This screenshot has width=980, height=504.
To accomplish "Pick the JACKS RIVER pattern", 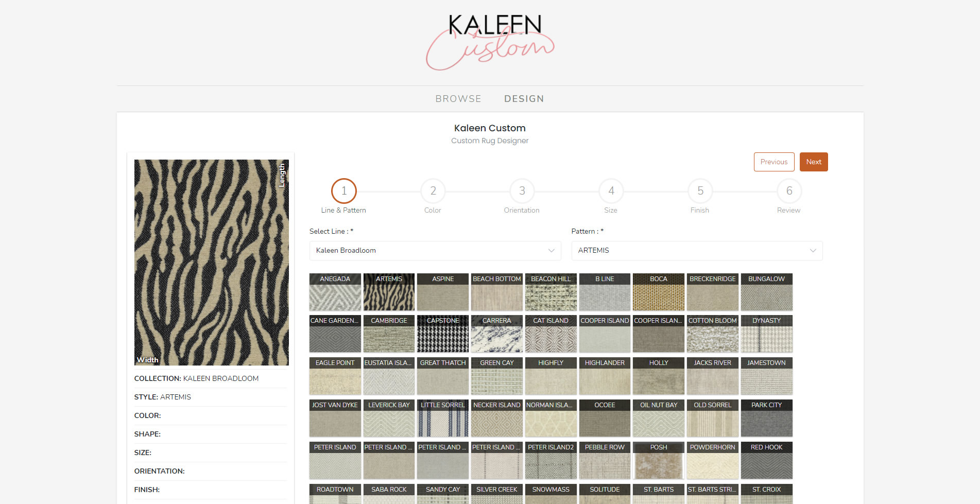I will point(713,376).
